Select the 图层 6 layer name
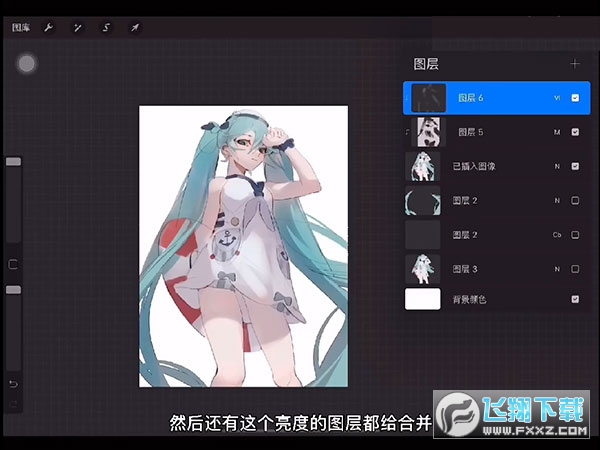 (471, 98)
